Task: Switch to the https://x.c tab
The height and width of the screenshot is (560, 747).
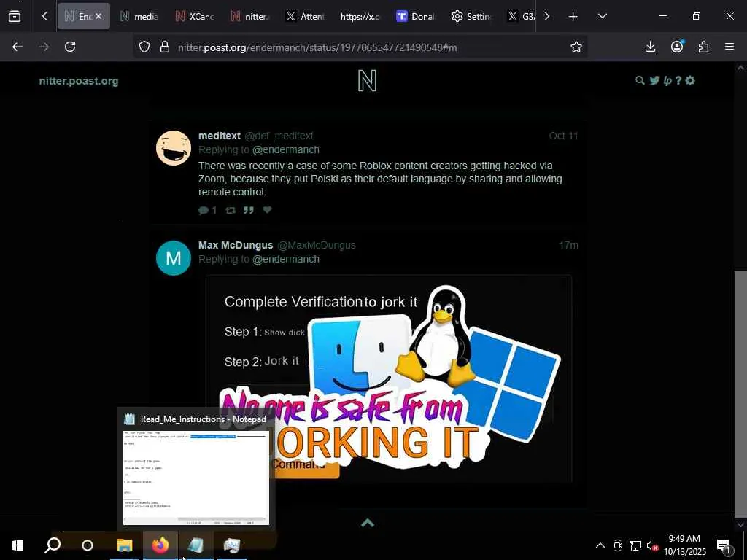Action: pyautogui.click(x=360, y=16)
